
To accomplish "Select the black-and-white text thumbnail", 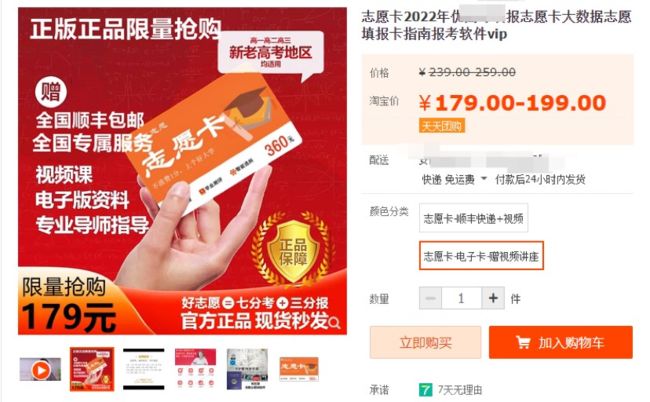I will coord(143,369).
